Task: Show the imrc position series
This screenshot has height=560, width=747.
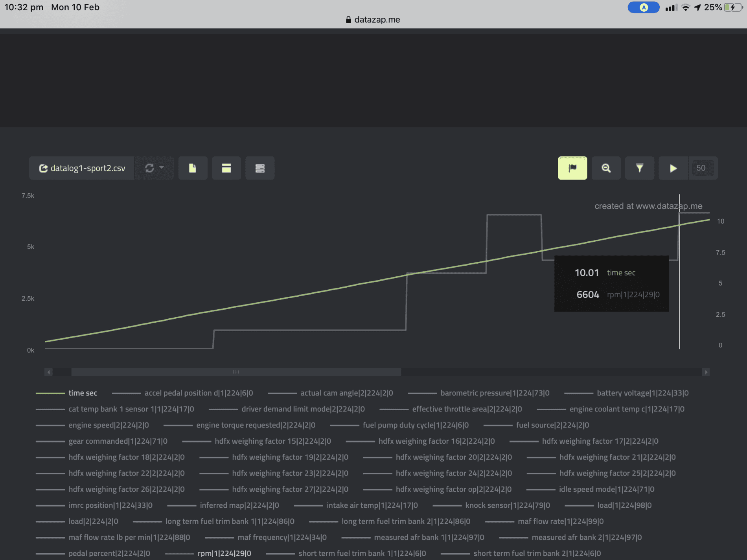Action: (94, 505)
